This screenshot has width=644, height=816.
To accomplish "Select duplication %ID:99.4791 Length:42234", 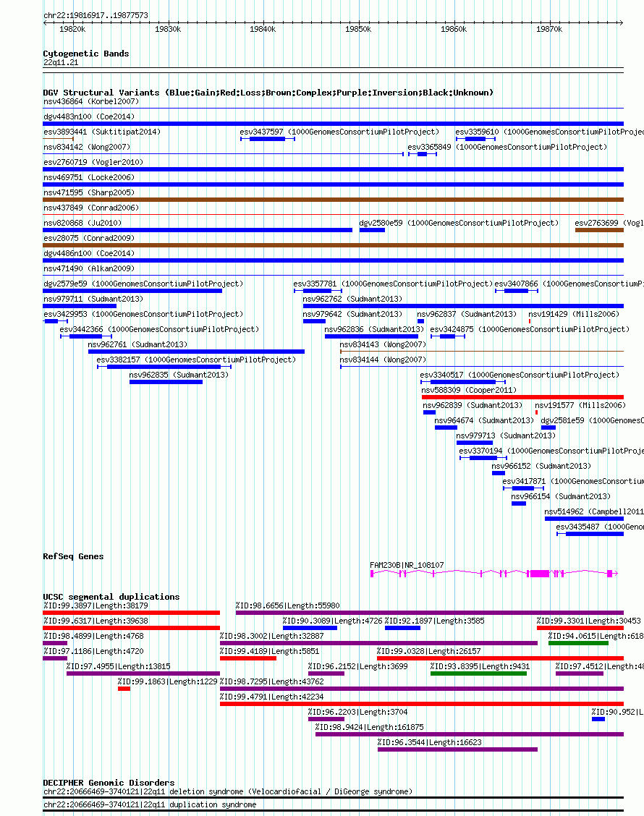I will point(422,704).
